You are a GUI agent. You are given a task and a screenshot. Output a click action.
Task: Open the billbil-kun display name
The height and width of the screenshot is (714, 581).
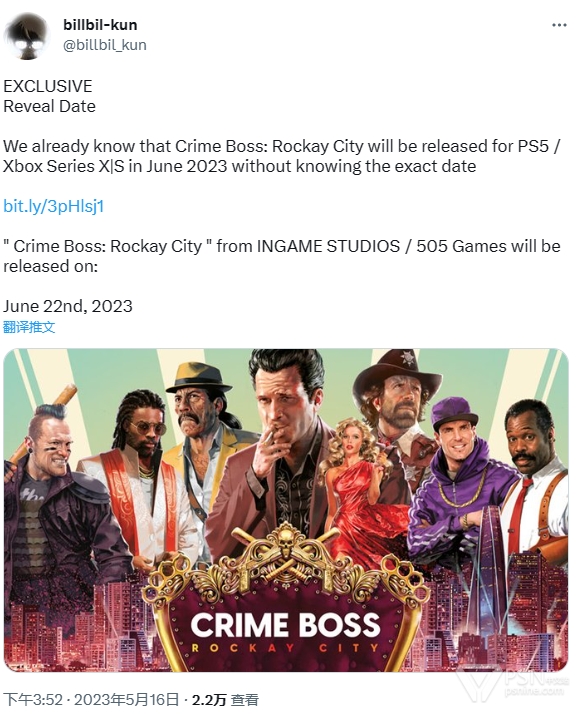click(x=100, y=25)
